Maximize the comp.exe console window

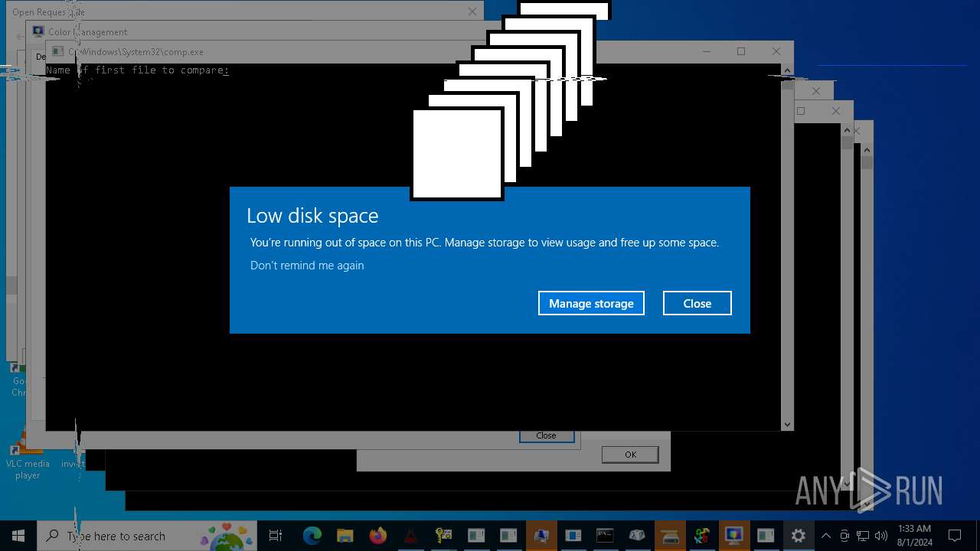click(741, 51)
